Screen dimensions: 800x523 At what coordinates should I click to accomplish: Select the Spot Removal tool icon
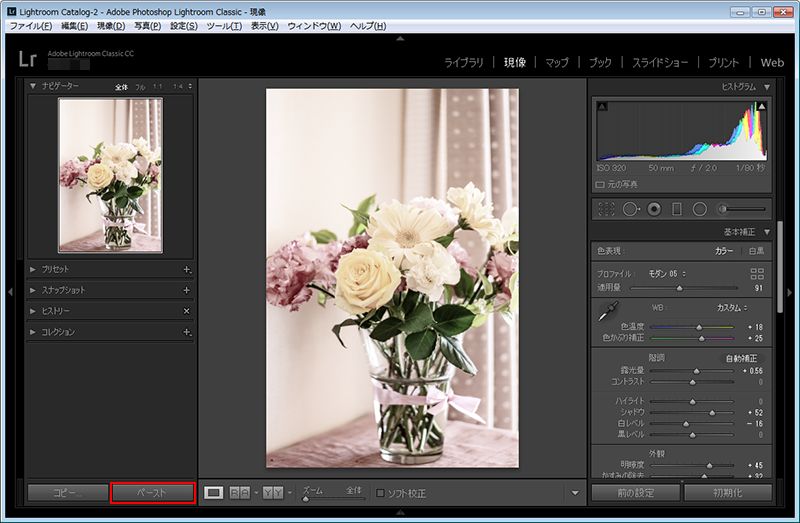[x=630, y=209]
